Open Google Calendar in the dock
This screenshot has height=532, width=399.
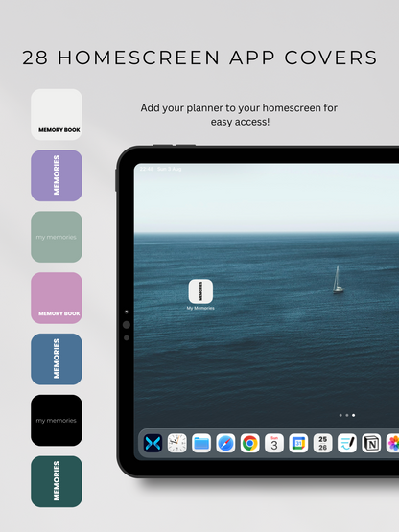[x=298, y=443]
